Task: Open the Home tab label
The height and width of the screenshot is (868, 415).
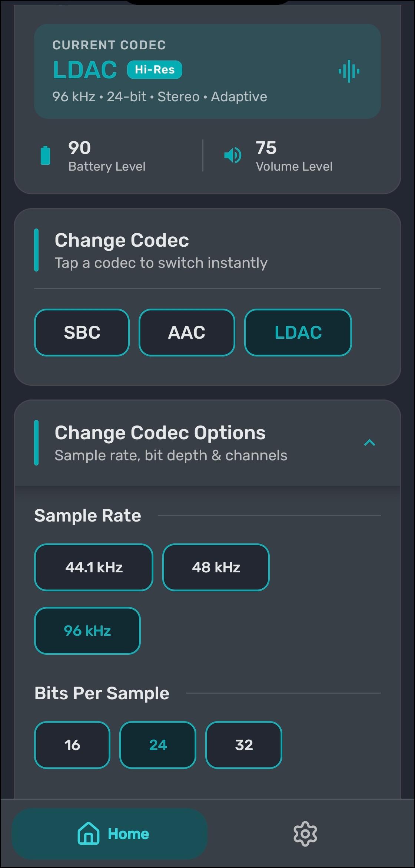Action: click(128, 834)
